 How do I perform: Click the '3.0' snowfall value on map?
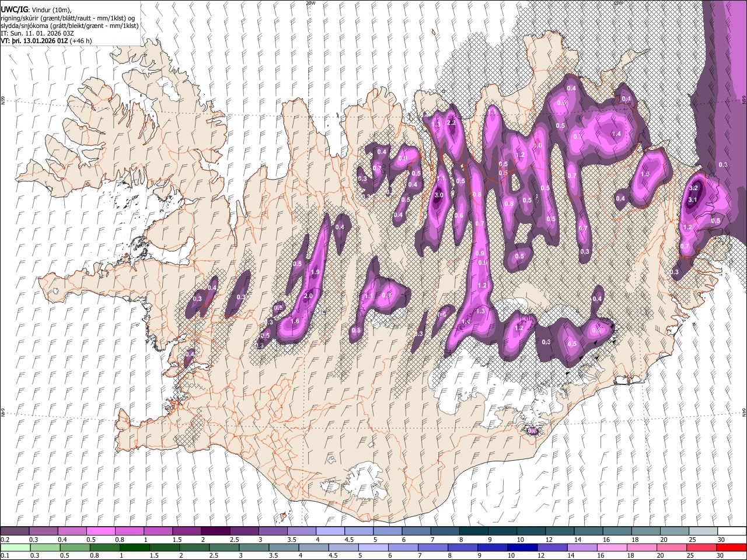(x=439, y=195)
